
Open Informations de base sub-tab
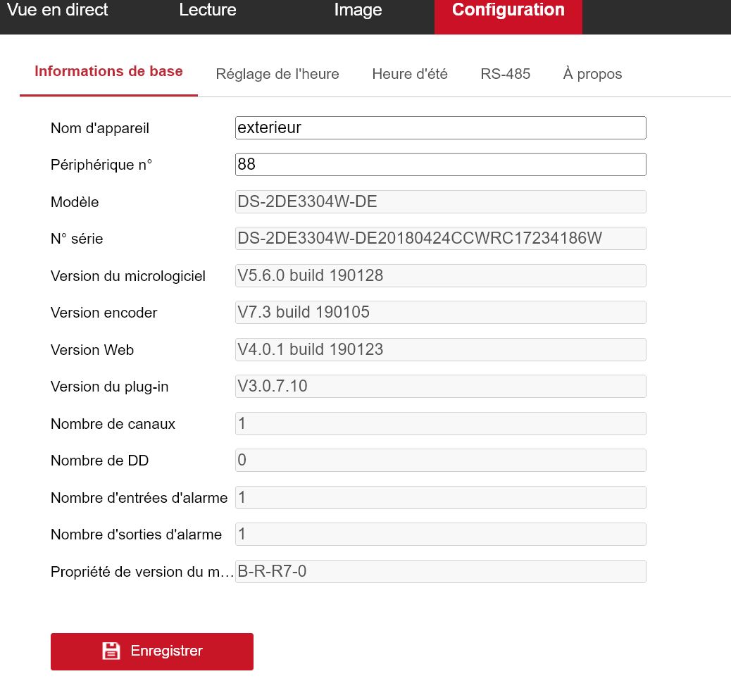pos(108,72)
